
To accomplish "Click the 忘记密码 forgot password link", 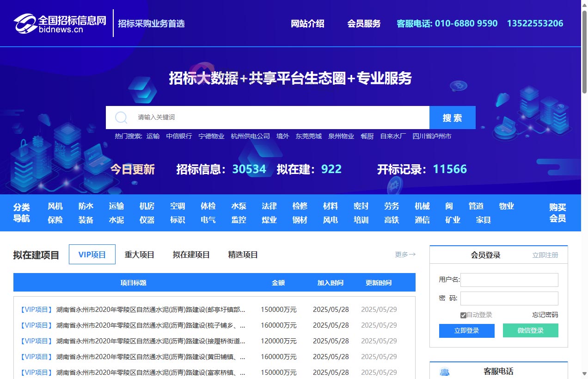I will point(545,315).
